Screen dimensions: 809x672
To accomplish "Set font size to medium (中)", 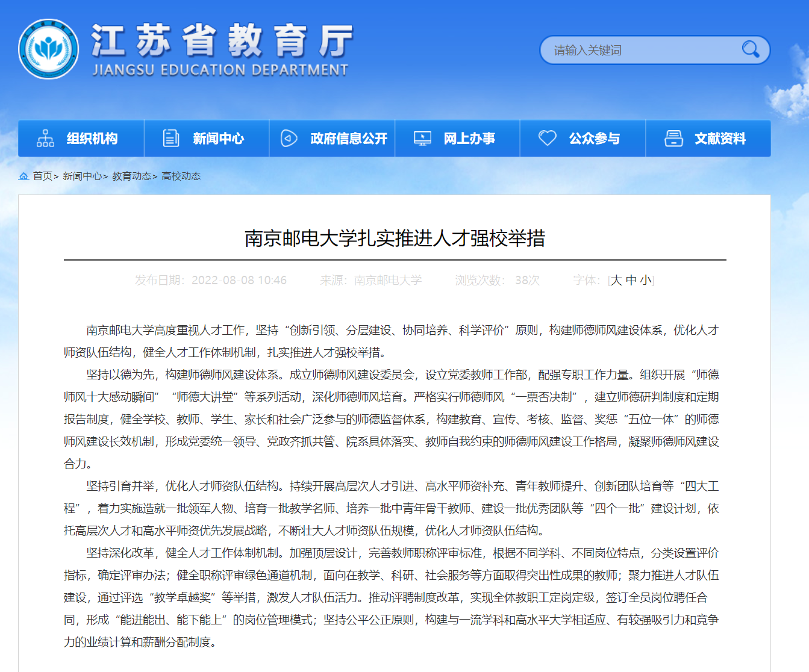I will click(631, 280).
